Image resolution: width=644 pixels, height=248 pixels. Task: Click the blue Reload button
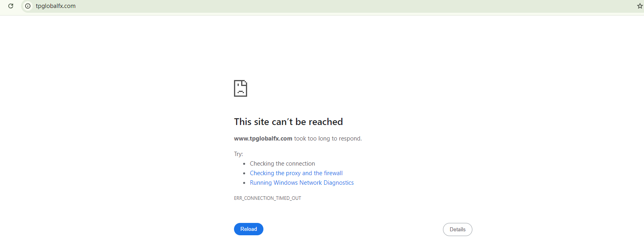[249, 229]
